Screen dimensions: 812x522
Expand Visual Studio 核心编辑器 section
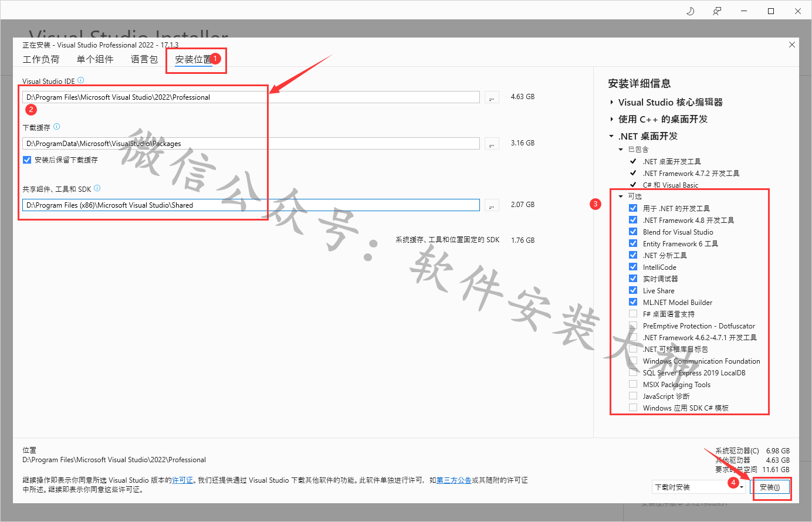[x=611, y=102]
